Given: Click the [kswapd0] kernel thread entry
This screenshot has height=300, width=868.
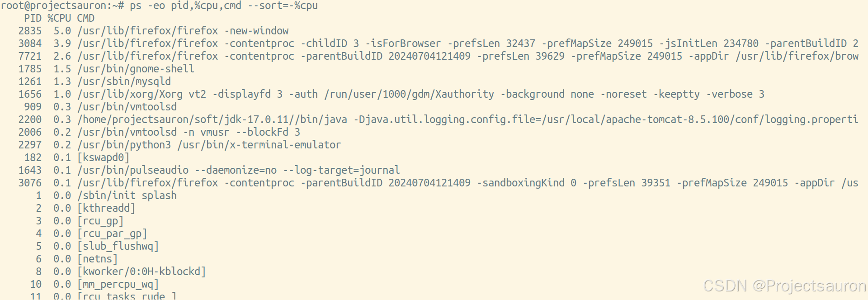Looking at the screenshot, I should (103, 157).
